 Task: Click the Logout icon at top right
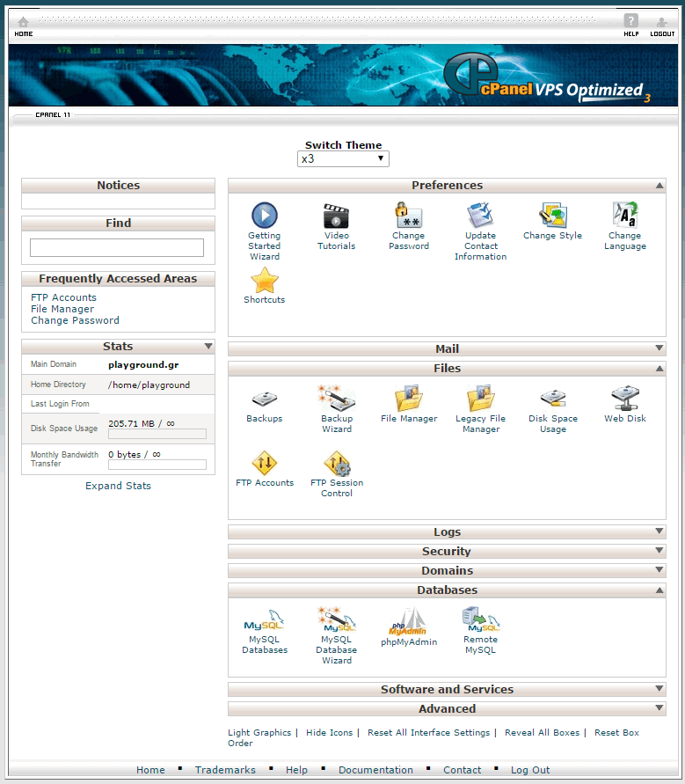point(662,23)
